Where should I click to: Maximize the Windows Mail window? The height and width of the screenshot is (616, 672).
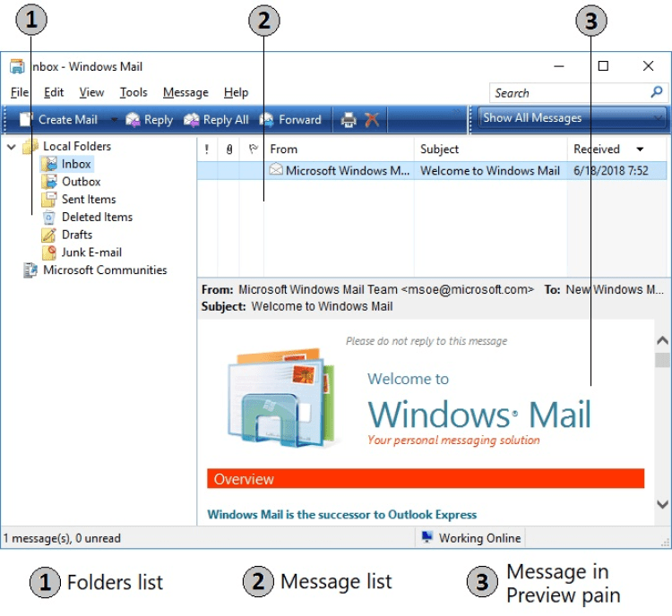(x=603, y=66)
